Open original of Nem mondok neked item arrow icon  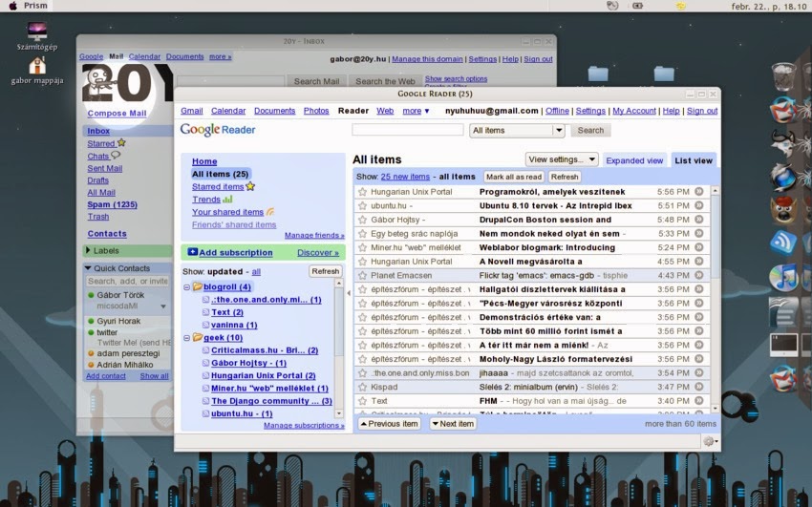[699, 233]
